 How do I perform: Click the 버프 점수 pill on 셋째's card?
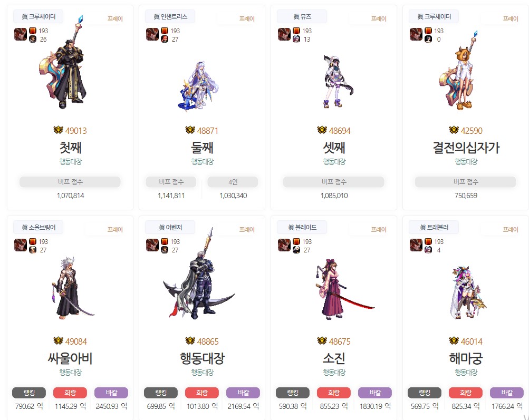(334, 182)
